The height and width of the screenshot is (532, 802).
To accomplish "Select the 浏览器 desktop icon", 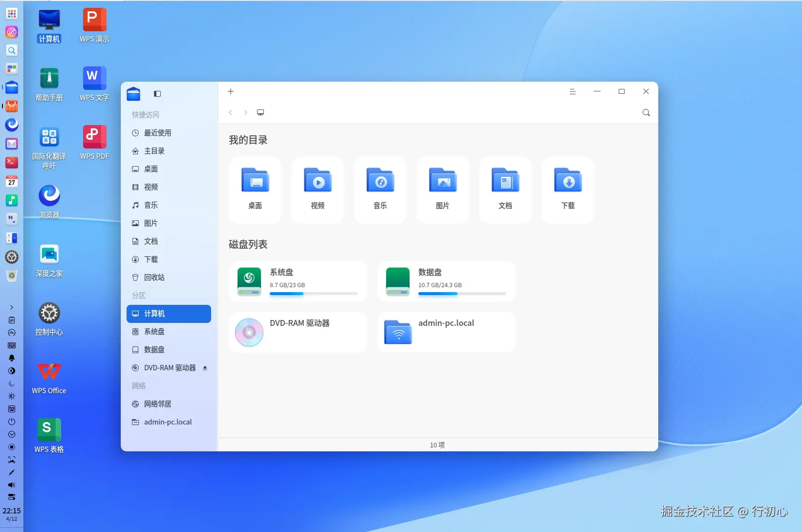I will (49, 202).
